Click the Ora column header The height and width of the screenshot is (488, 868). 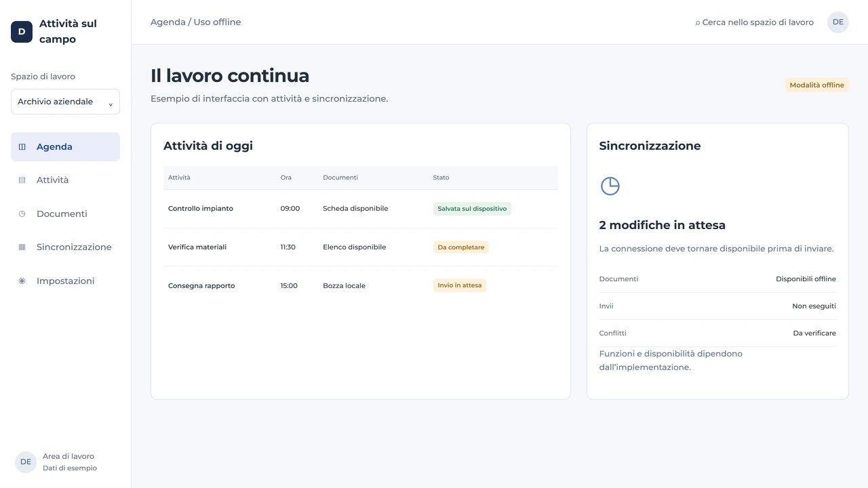coord(286,178)
